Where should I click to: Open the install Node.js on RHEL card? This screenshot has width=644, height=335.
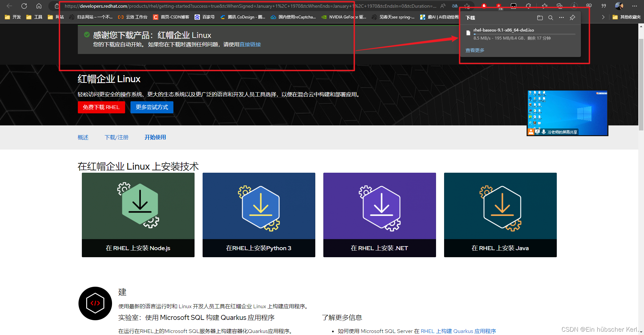(x=138, y=215)
